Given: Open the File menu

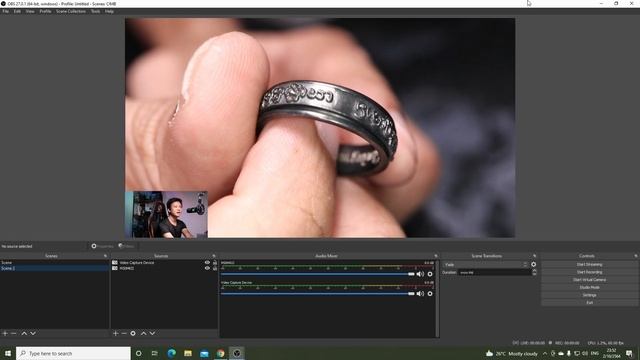Looking at the screenshot, I should click(5, 11).
